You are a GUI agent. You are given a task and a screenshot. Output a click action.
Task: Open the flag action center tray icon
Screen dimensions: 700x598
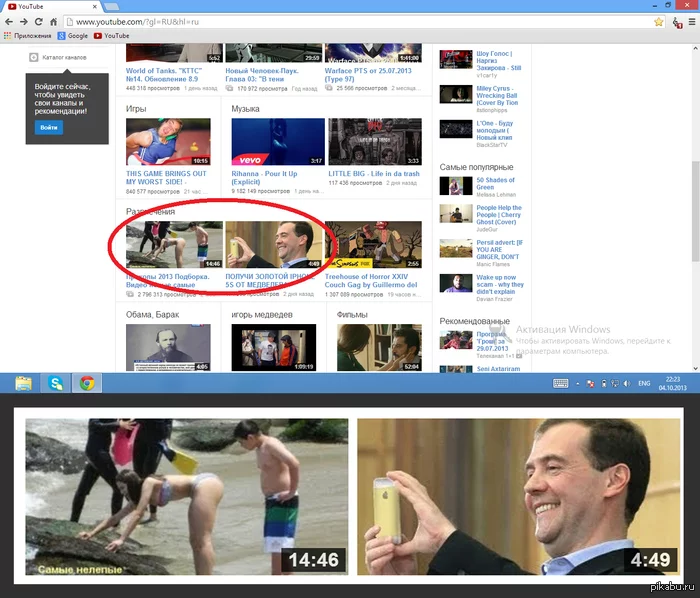pos(590,383)
